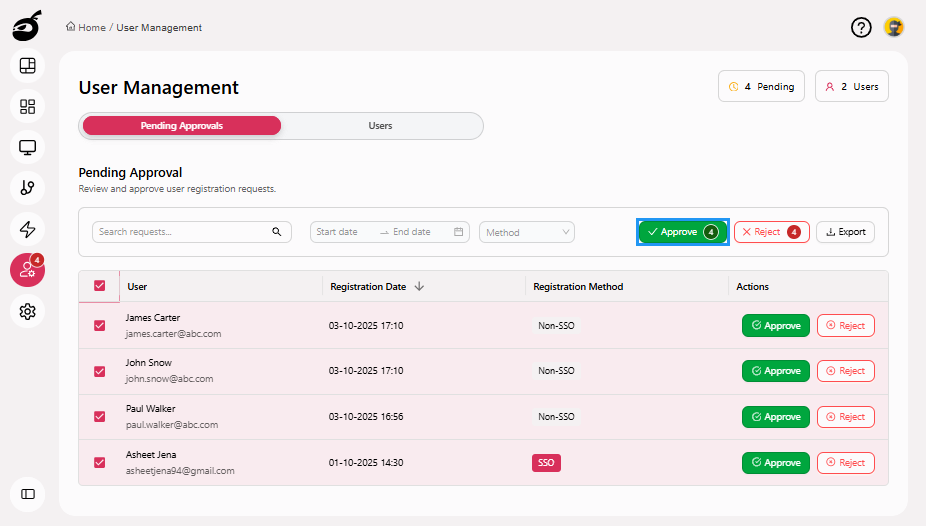Reject Paul Walker's request
The image size is (926, 526).
846,417
